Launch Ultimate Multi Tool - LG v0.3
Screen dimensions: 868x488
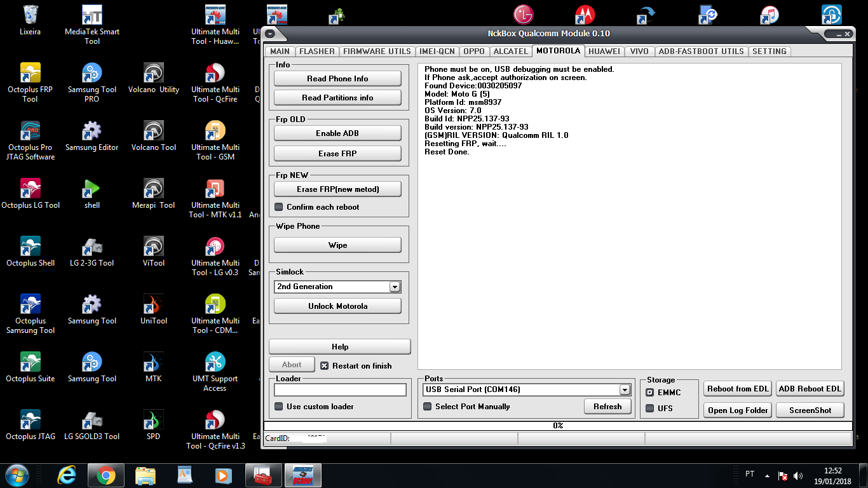(215, 256)
